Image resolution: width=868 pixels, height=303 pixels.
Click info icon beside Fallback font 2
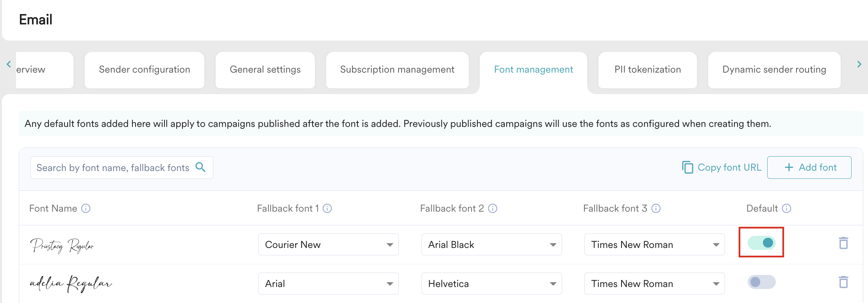pos(493,209)
